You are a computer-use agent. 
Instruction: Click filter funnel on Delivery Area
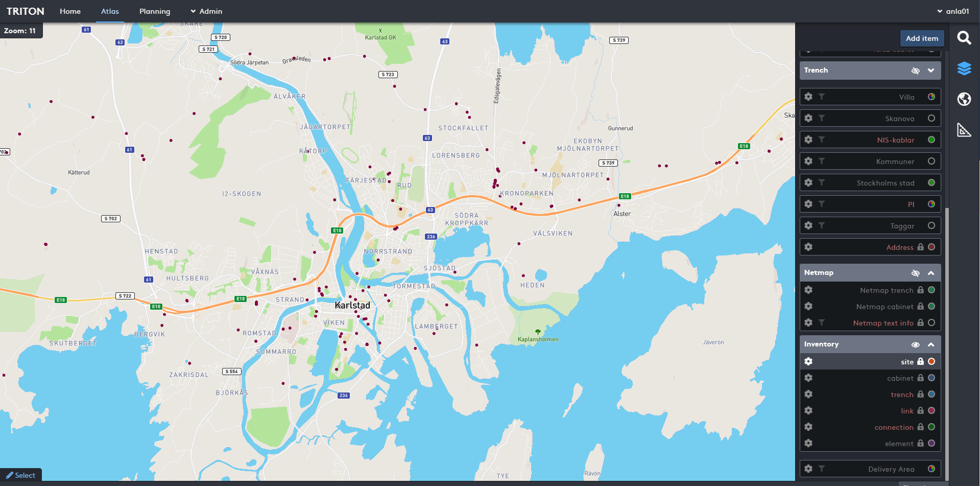821,469
